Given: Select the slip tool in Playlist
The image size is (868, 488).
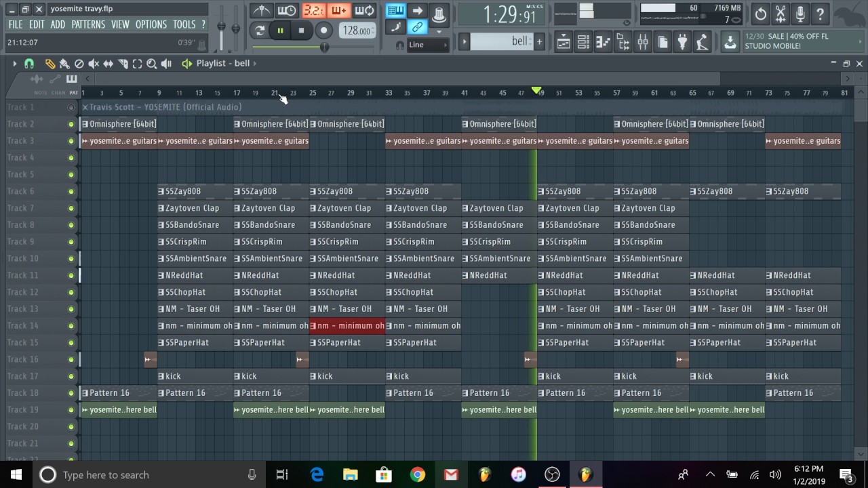Looking at the screenshot, I should tap(108, 63).
